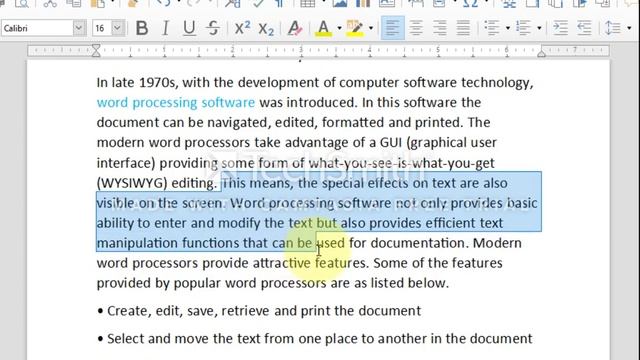The width and height of the screenshot is (640, 360).
Task: Click the word 'documentation' in the paragraph
Action: click(418, 243)
